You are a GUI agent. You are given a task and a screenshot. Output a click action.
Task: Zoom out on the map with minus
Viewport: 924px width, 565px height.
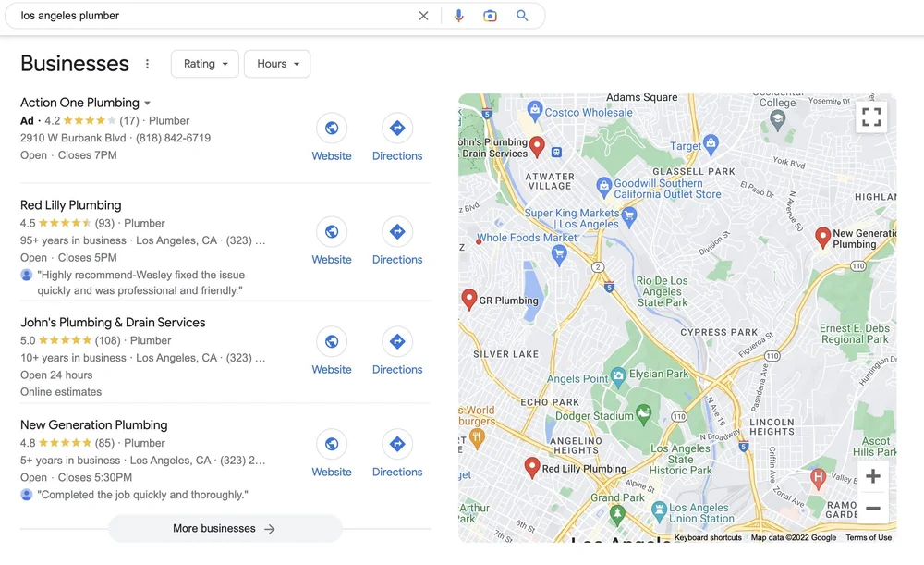click(x=873, y=508)
